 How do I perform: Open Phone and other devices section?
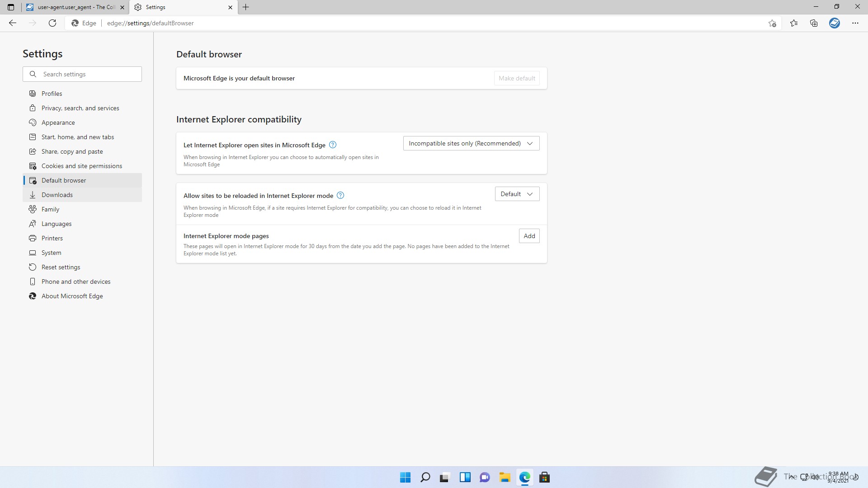pos(82,282)
